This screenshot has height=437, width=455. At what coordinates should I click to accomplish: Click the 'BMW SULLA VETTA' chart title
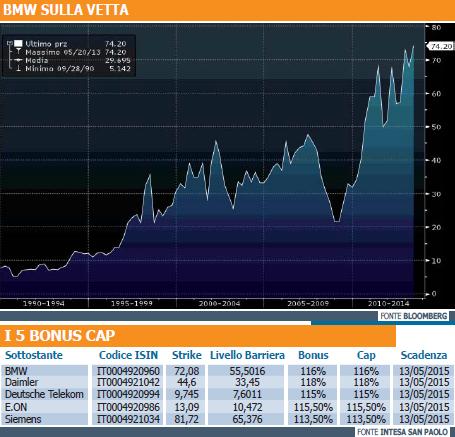coord(66,10)
